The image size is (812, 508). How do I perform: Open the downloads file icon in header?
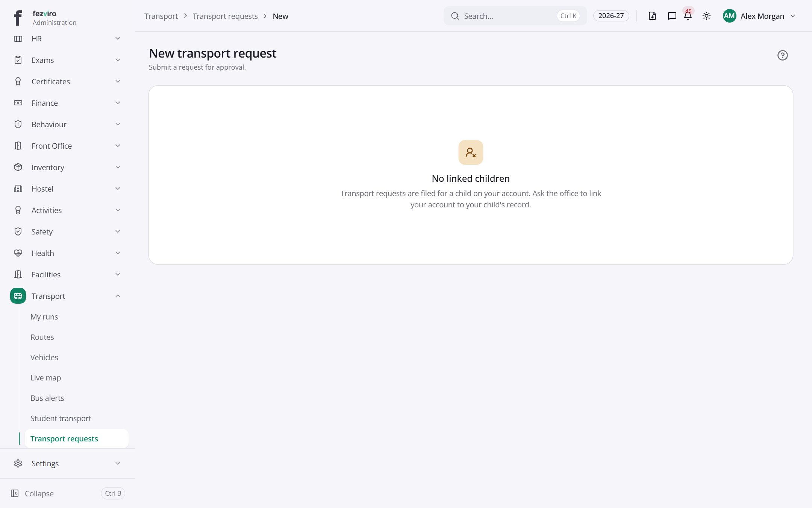click(x=652, y=16)
